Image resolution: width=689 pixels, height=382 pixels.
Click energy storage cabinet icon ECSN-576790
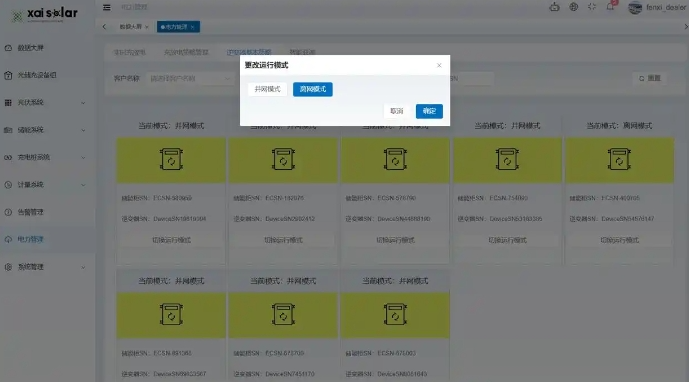pos(395,159)
